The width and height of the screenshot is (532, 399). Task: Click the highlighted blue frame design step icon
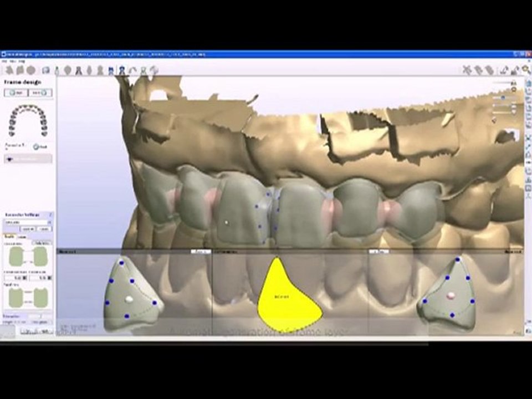[x=122, y=70]
